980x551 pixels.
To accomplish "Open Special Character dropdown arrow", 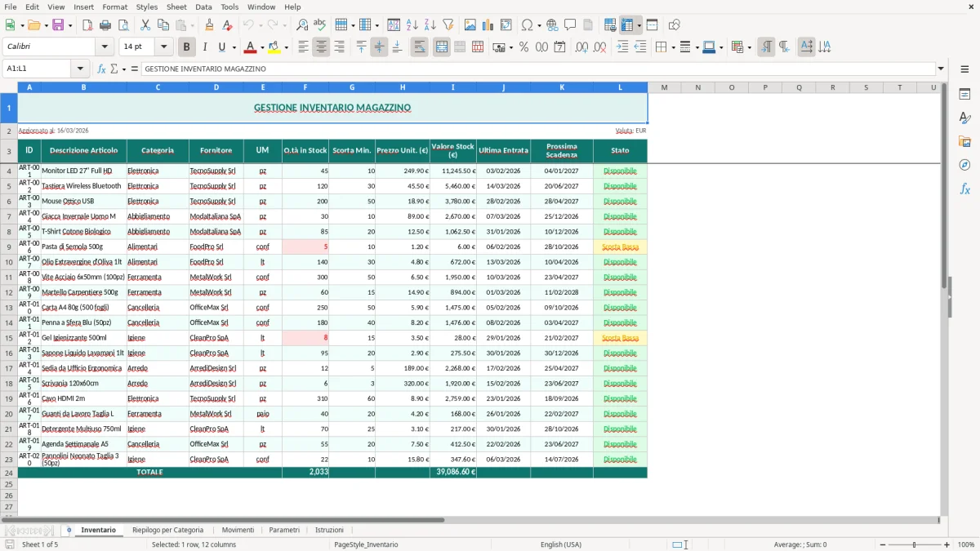I will click(538, 25).
